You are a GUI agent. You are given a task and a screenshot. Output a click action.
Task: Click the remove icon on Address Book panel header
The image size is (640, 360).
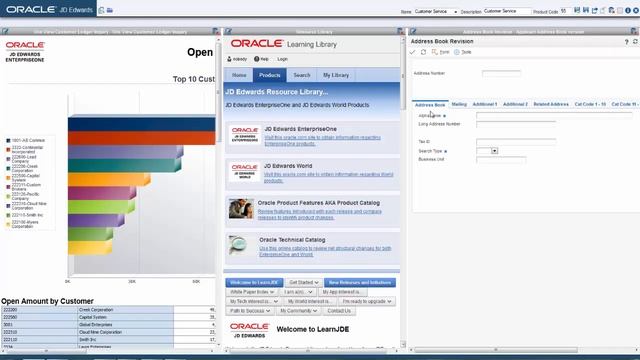(x=633, y=31)
